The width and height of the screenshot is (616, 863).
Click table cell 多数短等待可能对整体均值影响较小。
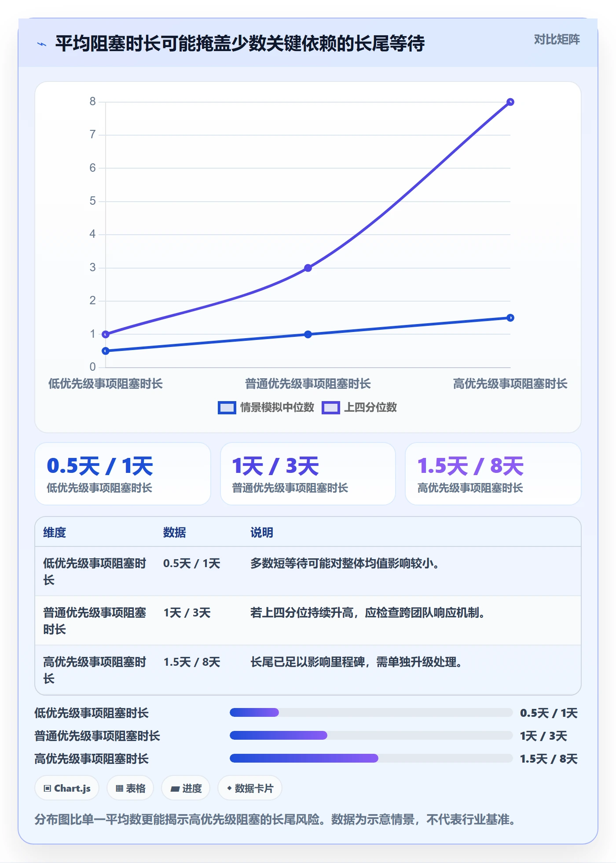click(345, 563)
